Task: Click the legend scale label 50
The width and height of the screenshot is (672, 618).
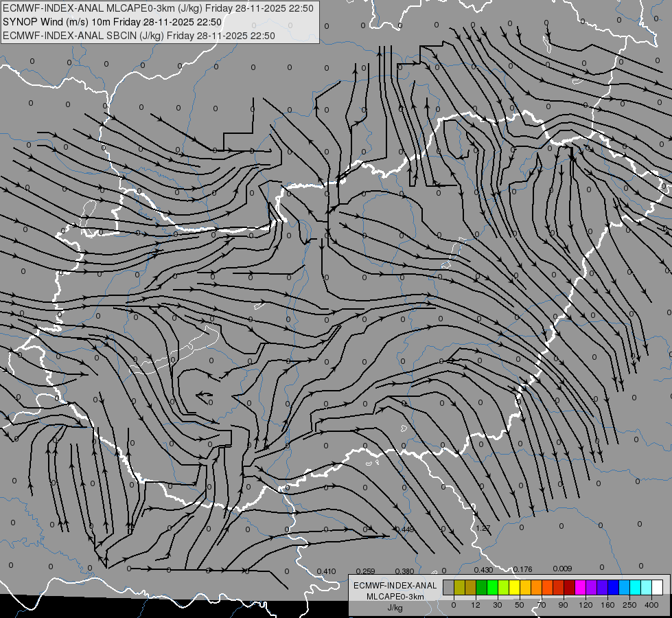Action: (520, 605)
